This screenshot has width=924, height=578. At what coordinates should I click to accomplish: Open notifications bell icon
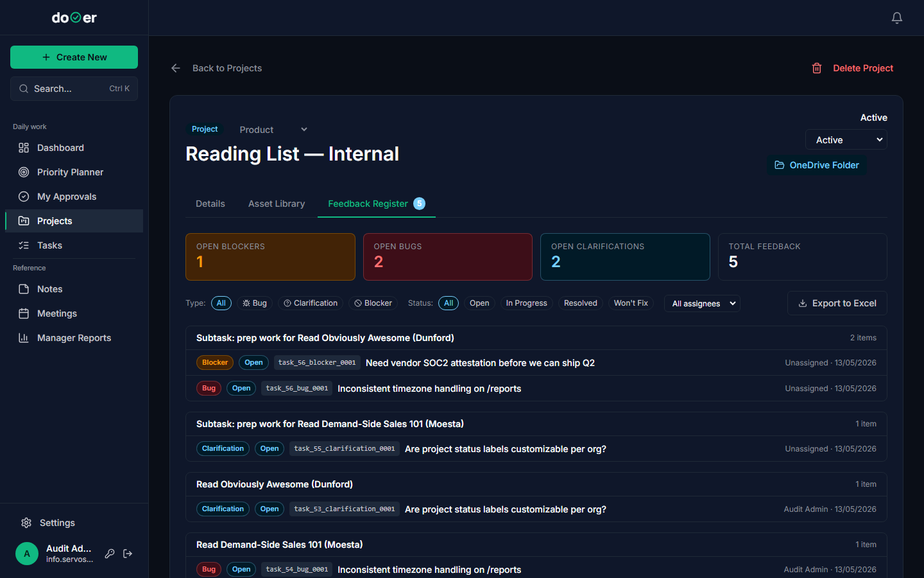tap(897, 18)
